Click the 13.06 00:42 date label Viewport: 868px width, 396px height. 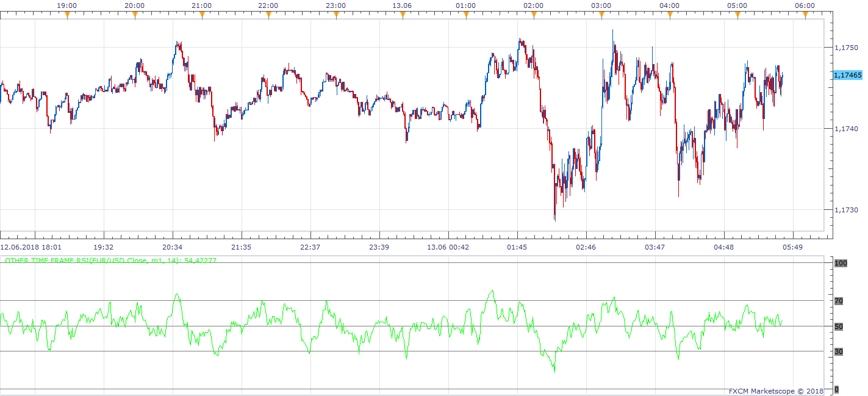click(x=448, y=247)
